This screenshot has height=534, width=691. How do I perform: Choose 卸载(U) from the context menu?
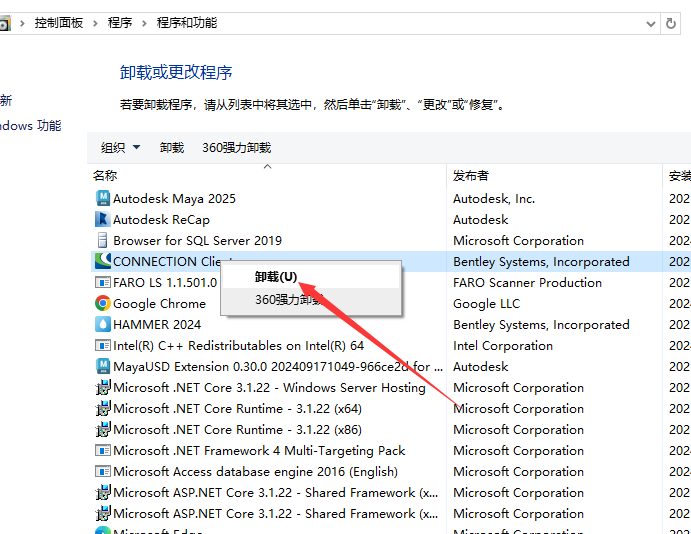click(311, 277)
